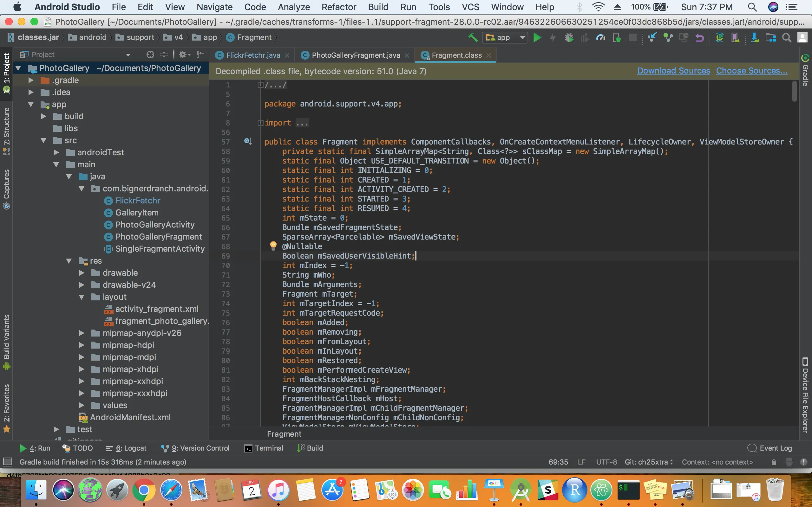Open the AVD Manager icon
Screen dimensions: 812x507
(736, 37)
